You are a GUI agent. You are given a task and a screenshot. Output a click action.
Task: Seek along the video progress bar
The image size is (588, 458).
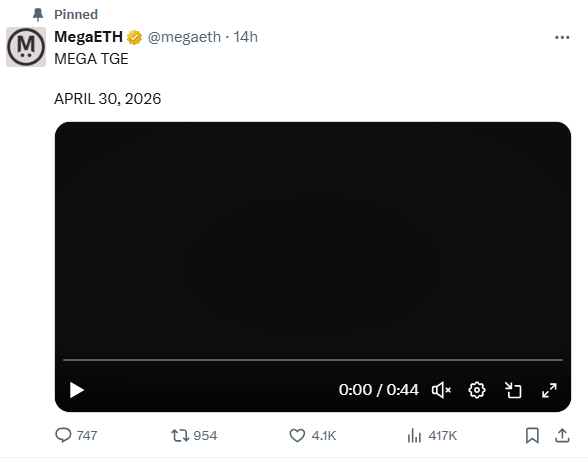pos(313,360)
